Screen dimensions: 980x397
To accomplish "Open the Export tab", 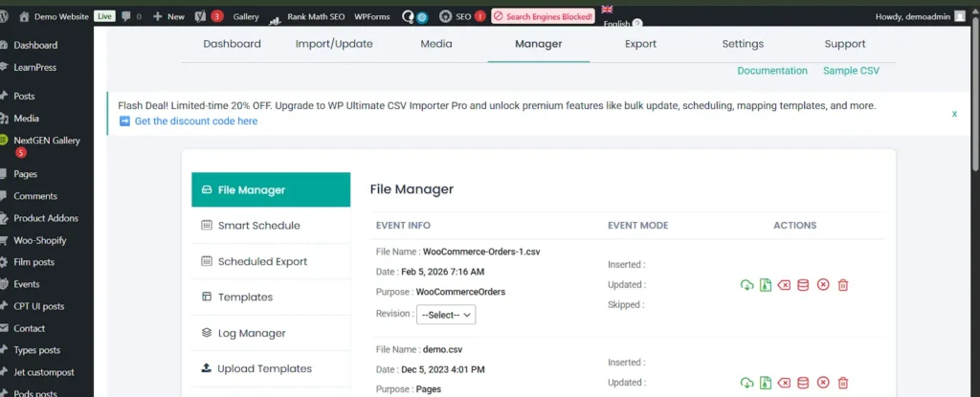I will 640,44.
